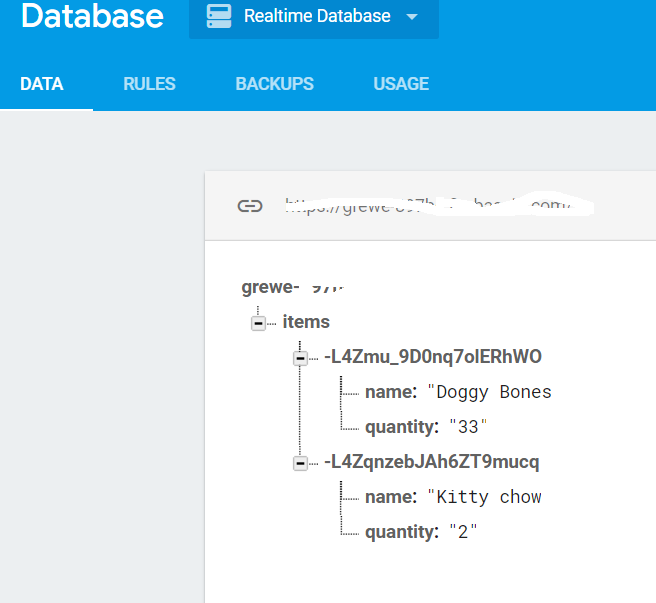The image size is (656, 603).
Task: Switch to the DATA tab
Action: coord(42,84)
